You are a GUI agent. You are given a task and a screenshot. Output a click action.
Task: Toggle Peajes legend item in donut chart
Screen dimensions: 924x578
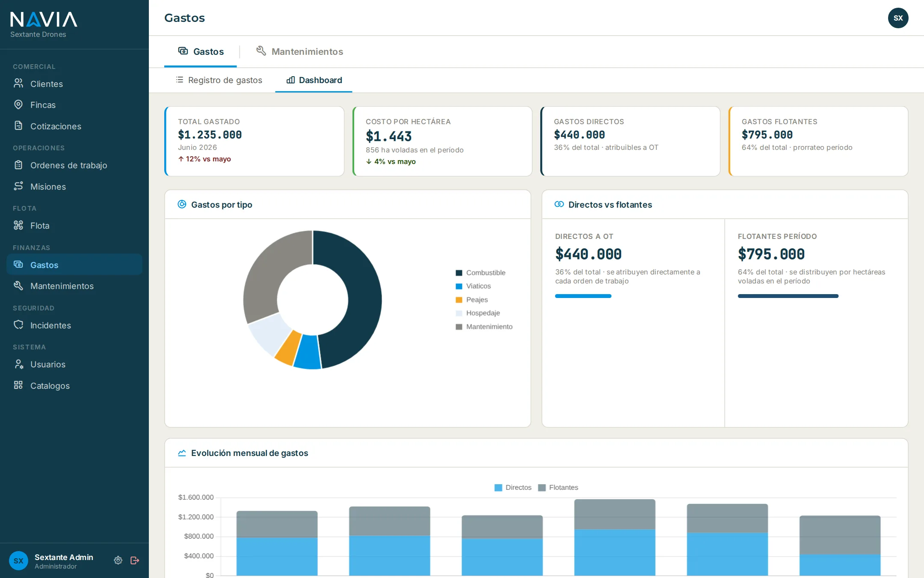point(472,300)
